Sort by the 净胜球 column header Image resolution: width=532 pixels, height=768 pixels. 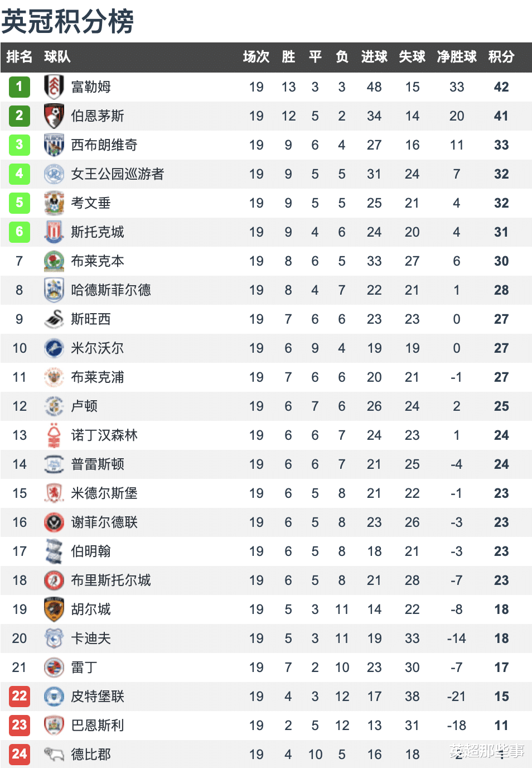456,56
